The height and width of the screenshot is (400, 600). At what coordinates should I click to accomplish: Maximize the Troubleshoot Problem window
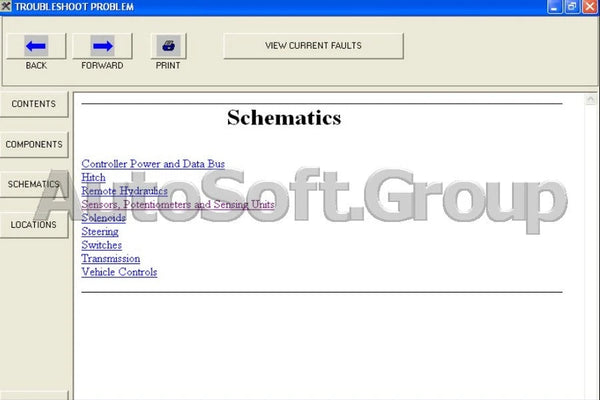(x=571, y=7)
